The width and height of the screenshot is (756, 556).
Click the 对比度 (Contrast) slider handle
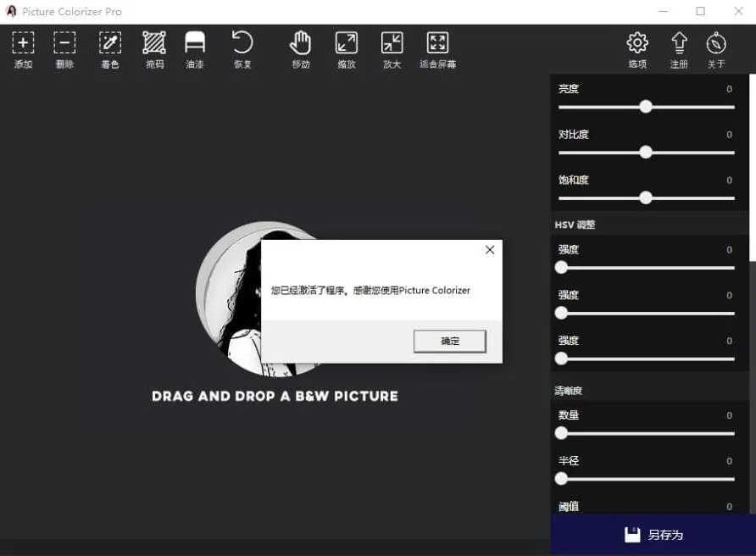tap(646, 153)
